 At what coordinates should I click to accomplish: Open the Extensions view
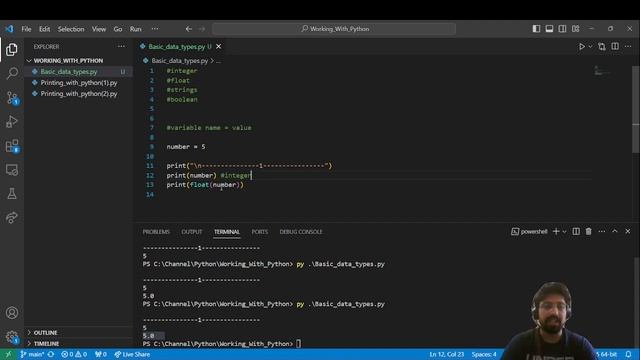click(12, 146)
